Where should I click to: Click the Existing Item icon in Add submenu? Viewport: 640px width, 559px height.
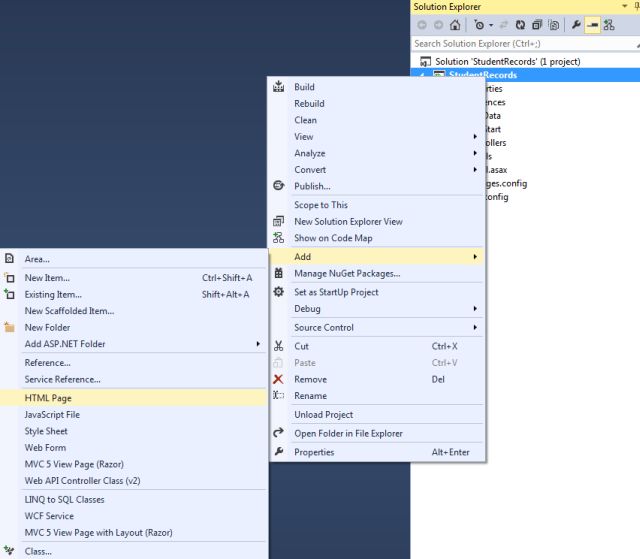click(9, 294)
